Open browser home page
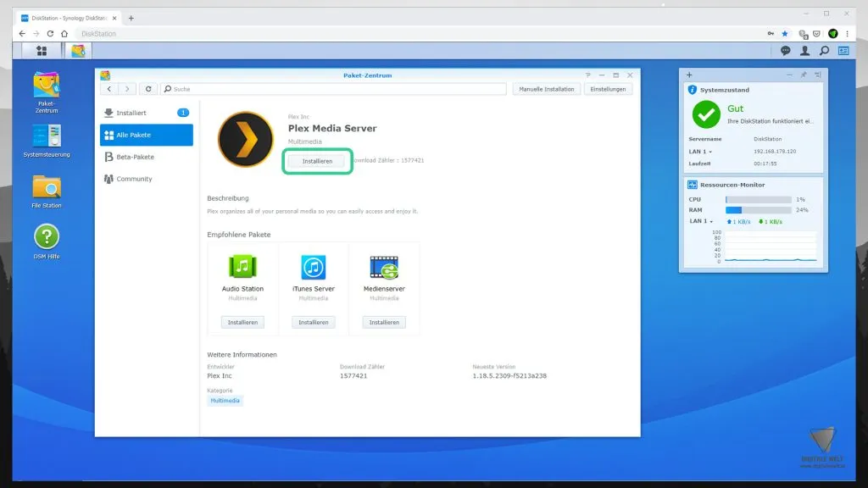868x488 pixels. click(64, 34)
